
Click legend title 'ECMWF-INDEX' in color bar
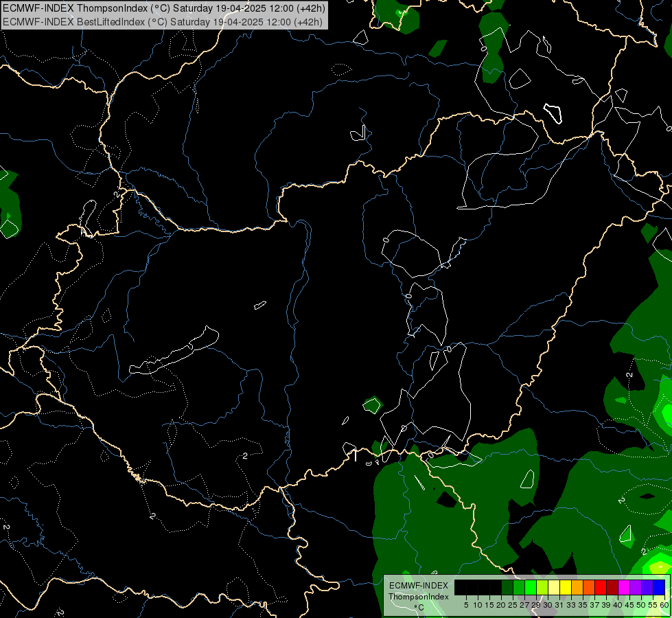click(x=419, y=586)
